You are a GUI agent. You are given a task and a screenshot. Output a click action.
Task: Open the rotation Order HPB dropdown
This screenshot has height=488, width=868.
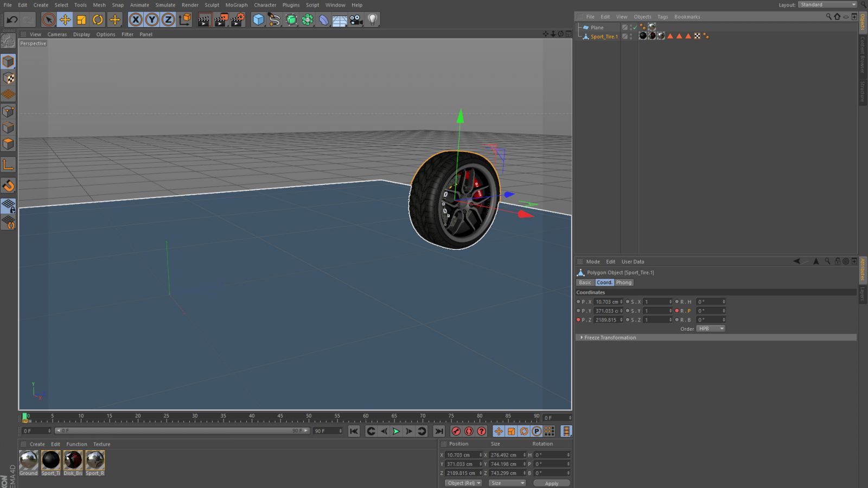pos(711,329)
